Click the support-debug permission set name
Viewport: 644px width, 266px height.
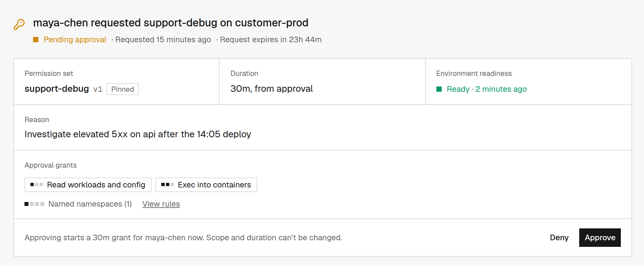(57, 89)
